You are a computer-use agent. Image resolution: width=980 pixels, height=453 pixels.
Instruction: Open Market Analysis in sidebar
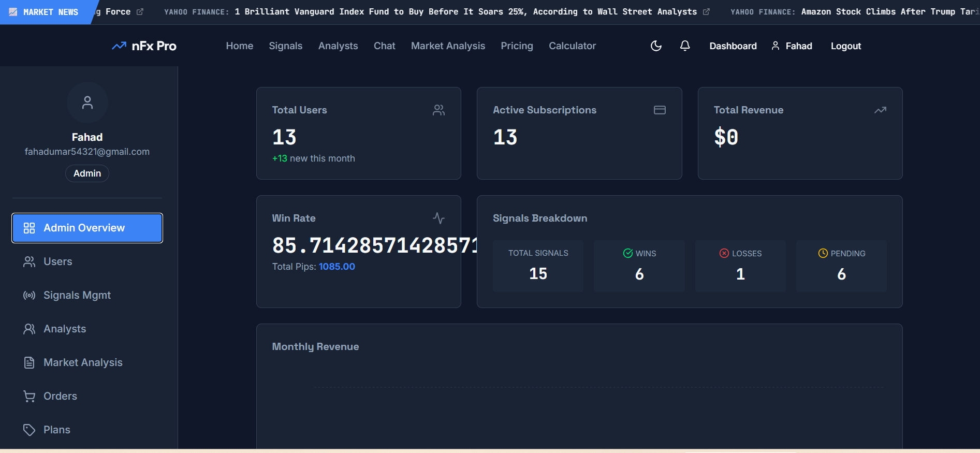(87, 362)
